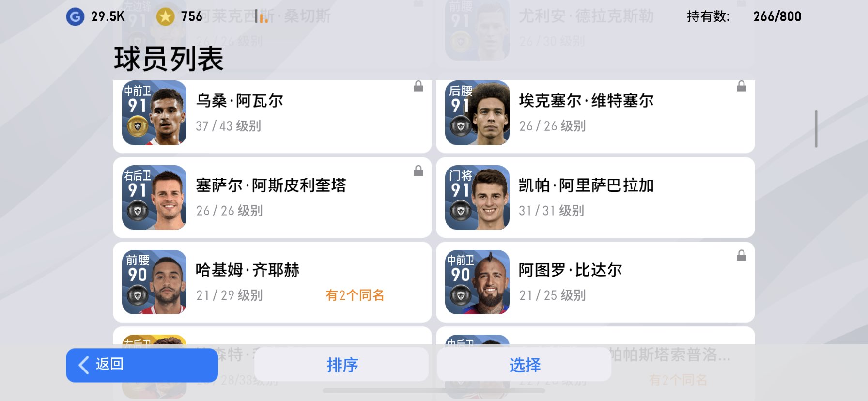Open 阿图罗·比达尔 player portrait

[x=477, y=282]
